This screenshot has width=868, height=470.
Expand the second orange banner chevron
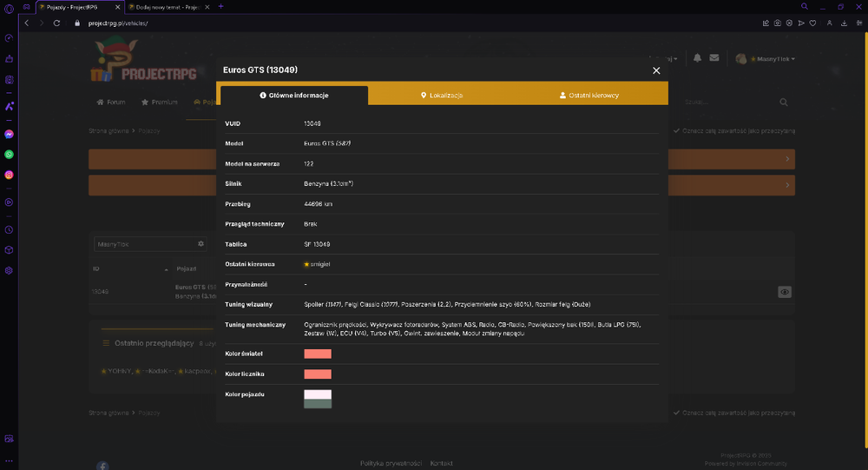[x=787, y=185]
